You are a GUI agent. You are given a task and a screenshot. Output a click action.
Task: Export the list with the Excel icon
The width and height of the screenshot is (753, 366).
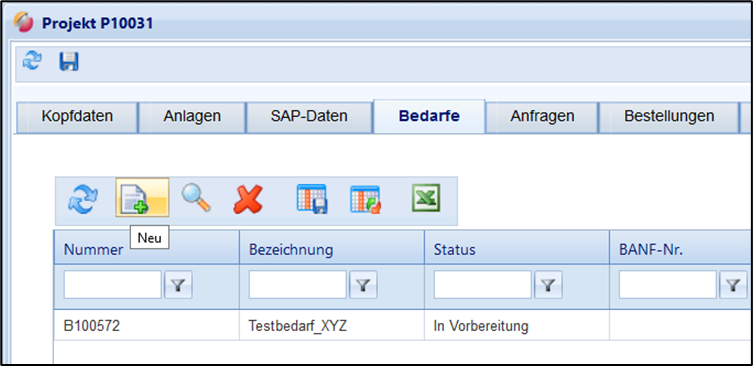coord(426,198)
